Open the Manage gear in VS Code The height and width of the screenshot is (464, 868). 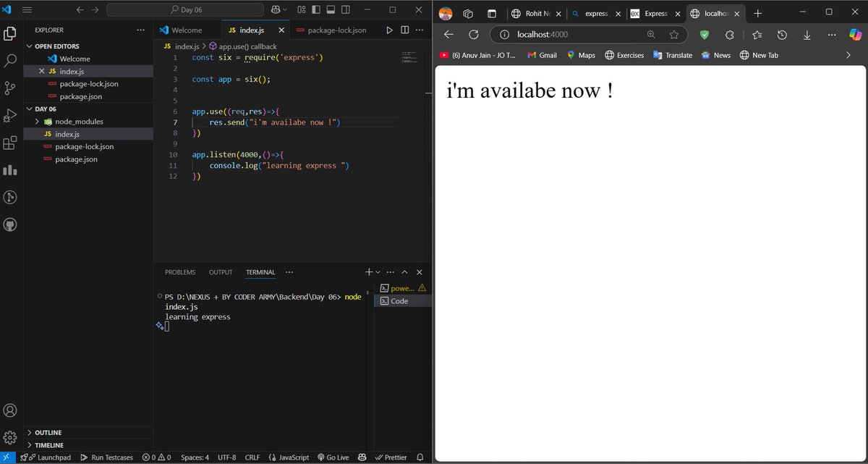tap(10, 438)
